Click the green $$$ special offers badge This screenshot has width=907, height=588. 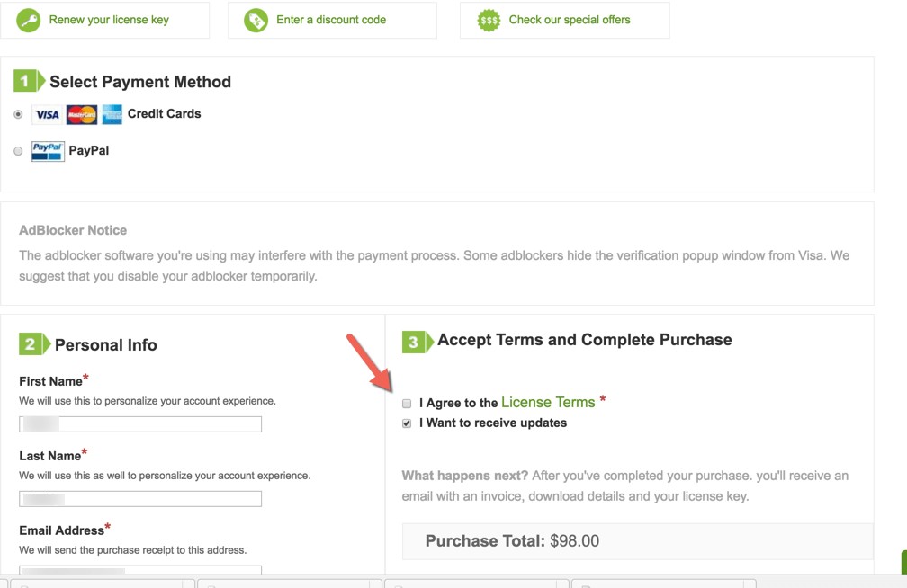[489, 20]
